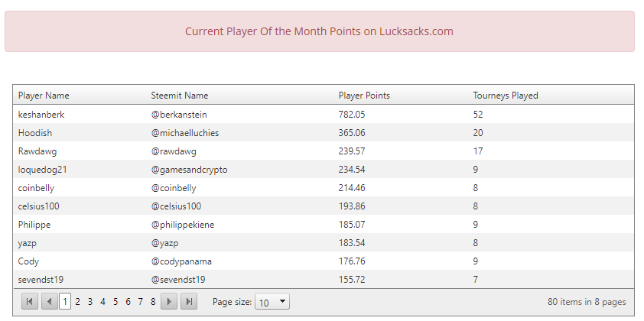Click Steemit name @yazp
Viewport: 644px width, 321px height.
[164, 243]
